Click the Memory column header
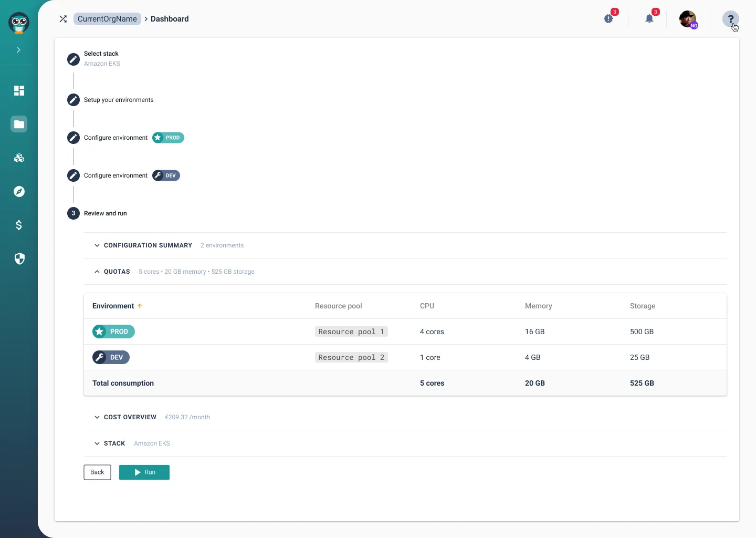The image size is (756, 538). pos(539,306)
